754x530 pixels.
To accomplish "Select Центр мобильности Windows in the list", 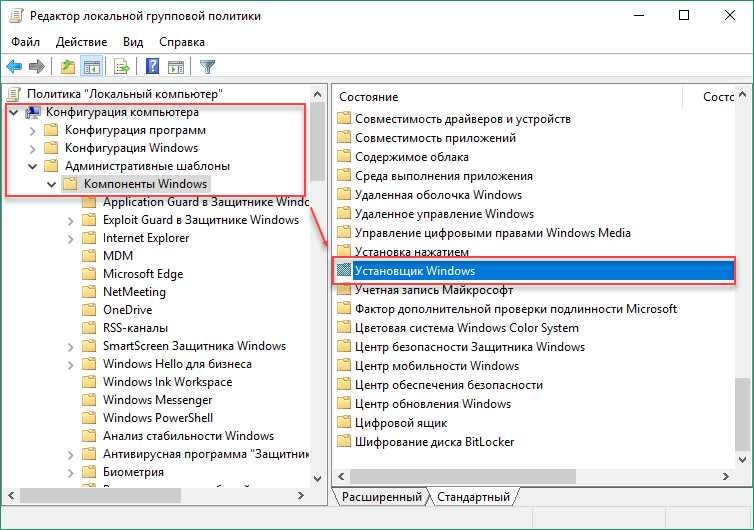I will (437, 366).
